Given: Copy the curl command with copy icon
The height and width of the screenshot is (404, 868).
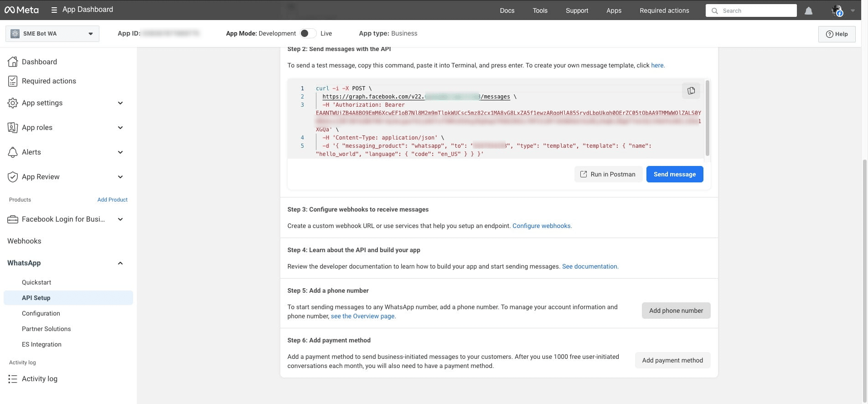Looking at the screenshot, I should 691,91.
